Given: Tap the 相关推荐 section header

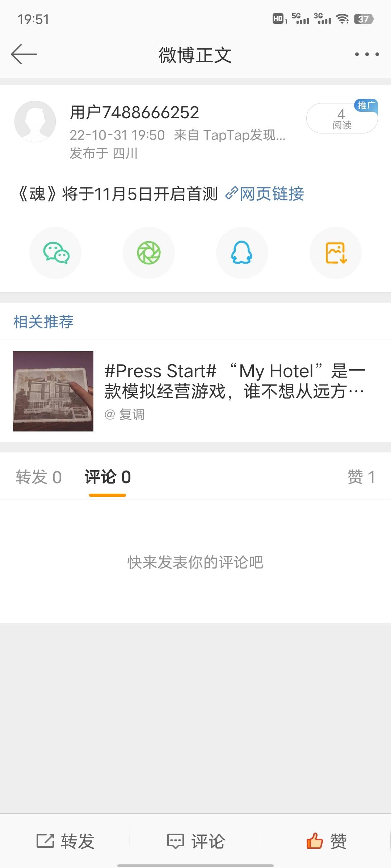Looking at the screenshot, I should [43, 322].
